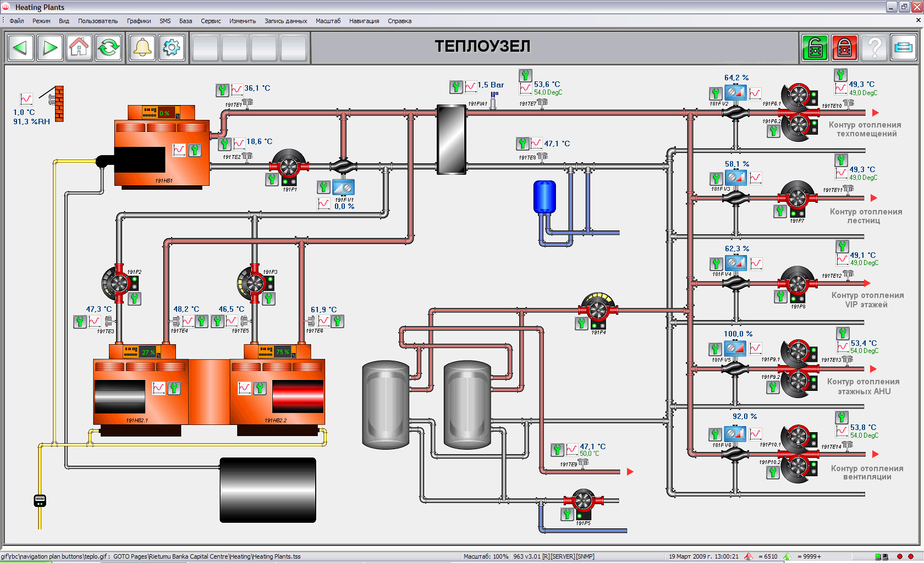
Task: Click the green back arrow navigation button
Action: pyautogui.click(x=21, y=48)
